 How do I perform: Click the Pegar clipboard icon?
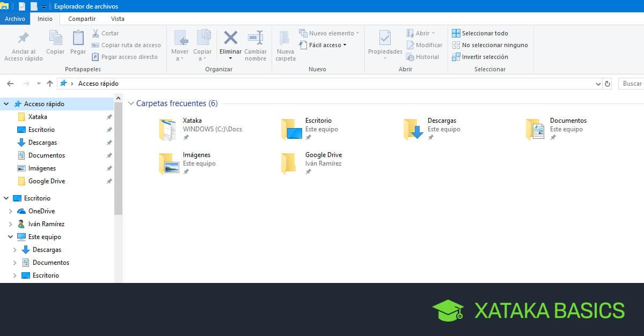[78, 38]
